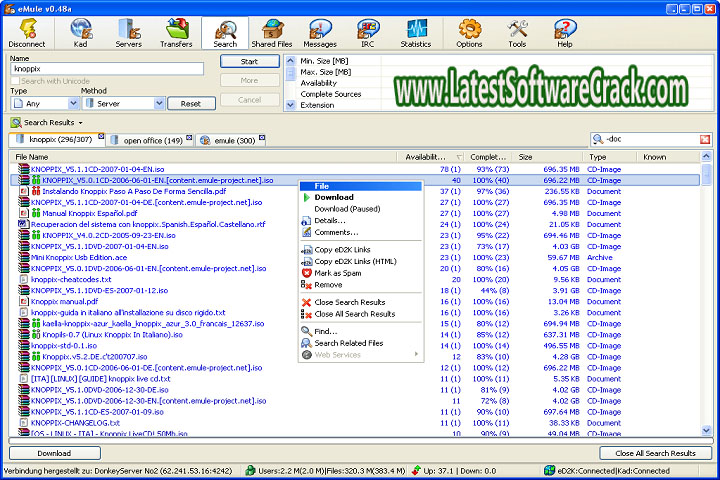Open the Messages window

tap(320, 33)
